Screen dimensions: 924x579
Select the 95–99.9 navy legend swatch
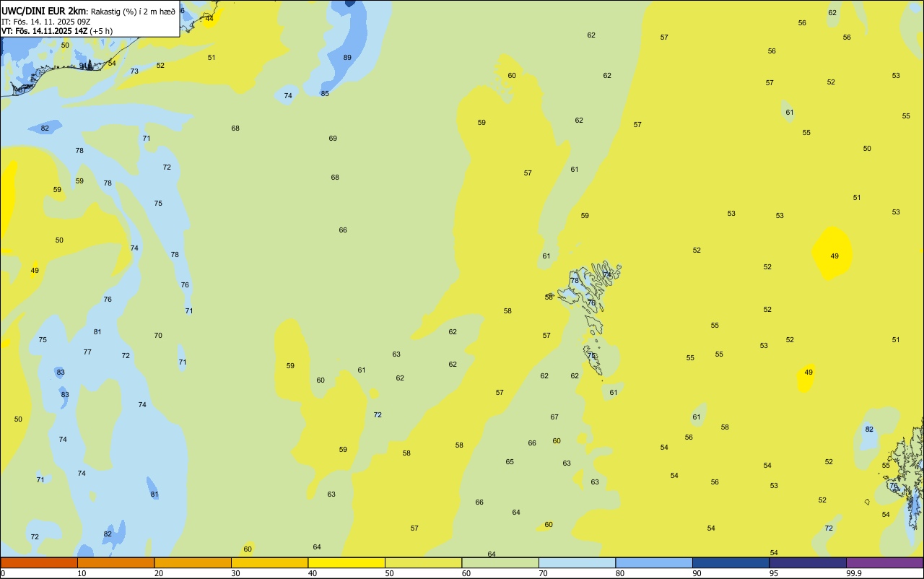click(808, 562)
